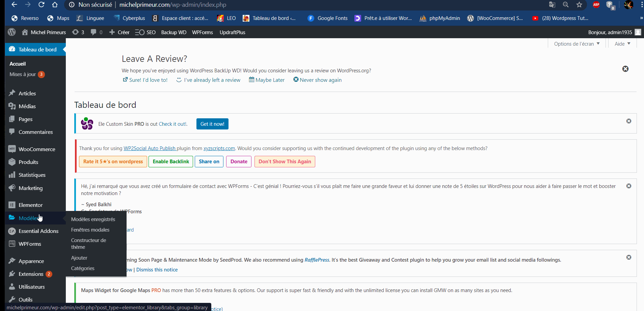644x311 pixels.
Task: Open Accueil in the sidebar submenu
Action: (18, 64)
